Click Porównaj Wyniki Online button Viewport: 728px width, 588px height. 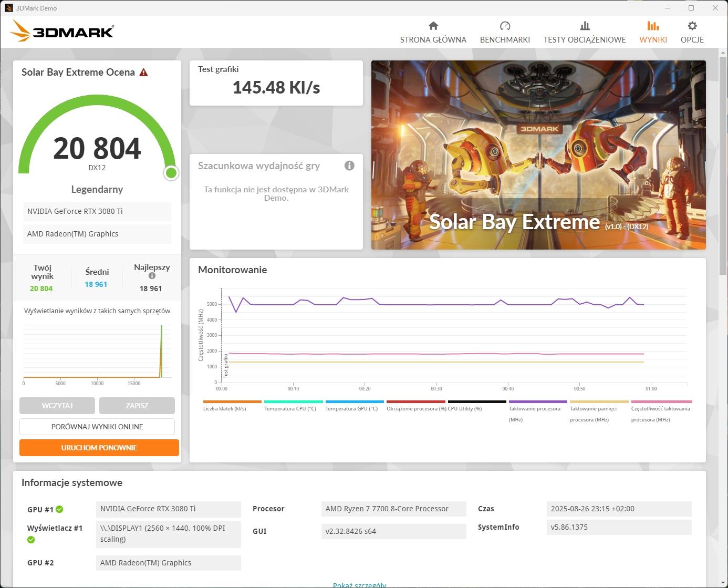[97, 427]
